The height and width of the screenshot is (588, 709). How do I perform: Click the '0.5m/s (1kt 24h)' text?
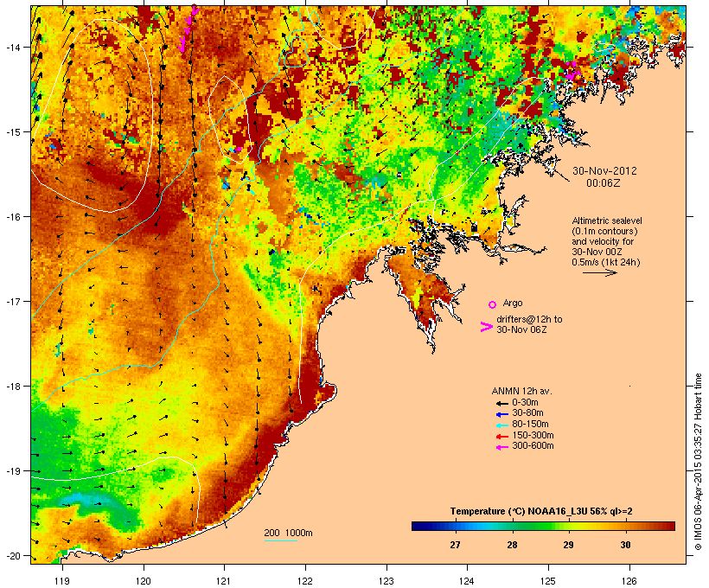pyautogui.click(x=606, y=262)
